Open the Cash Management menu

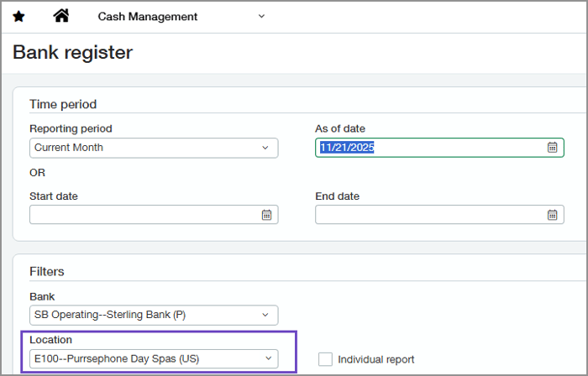(x=148, y=17)
